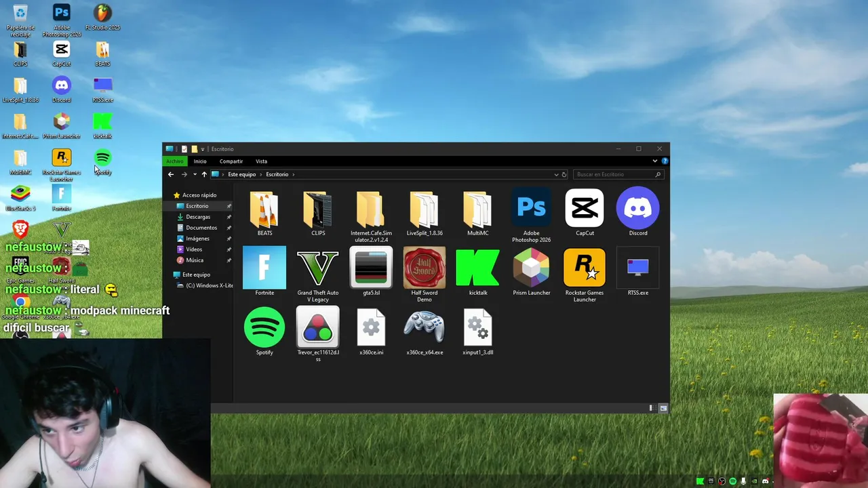
Task: Select the RTSS.exe file in Explorer window
Action: [x=637, y=272]
